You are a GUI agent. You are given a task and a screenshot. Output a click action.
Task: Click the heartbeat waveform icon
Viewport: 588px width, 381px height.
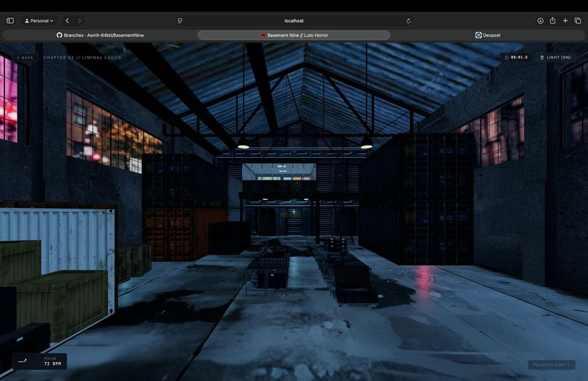[x=23, y=361]
